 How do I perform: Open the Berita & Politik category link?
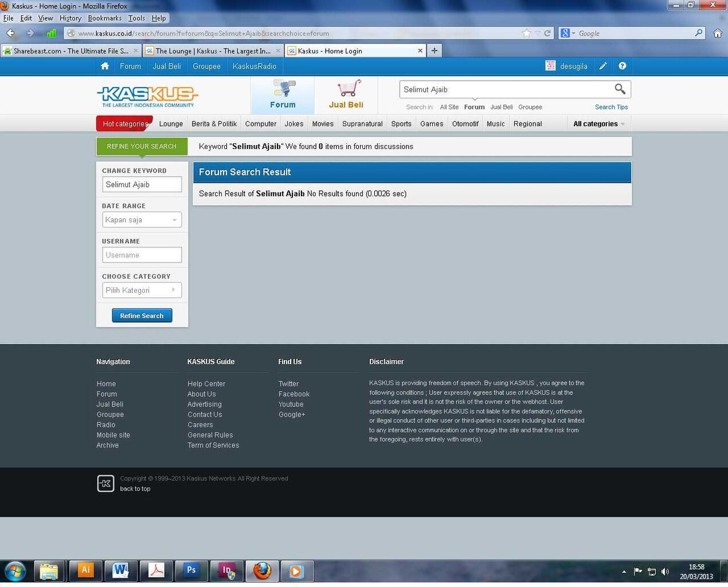pyautogui.click(x=214, y=124)
